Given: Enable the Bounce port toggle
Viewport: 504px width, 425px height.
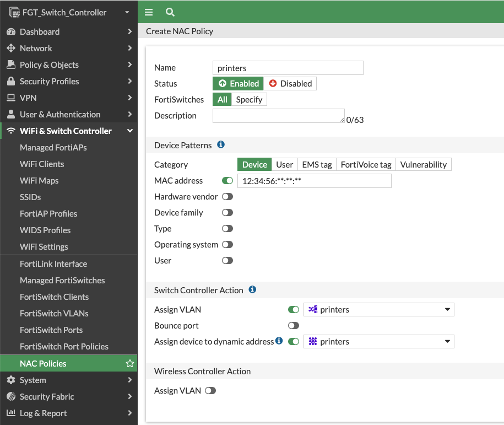Looking at the screenshot, I should (x=293, y=325).
